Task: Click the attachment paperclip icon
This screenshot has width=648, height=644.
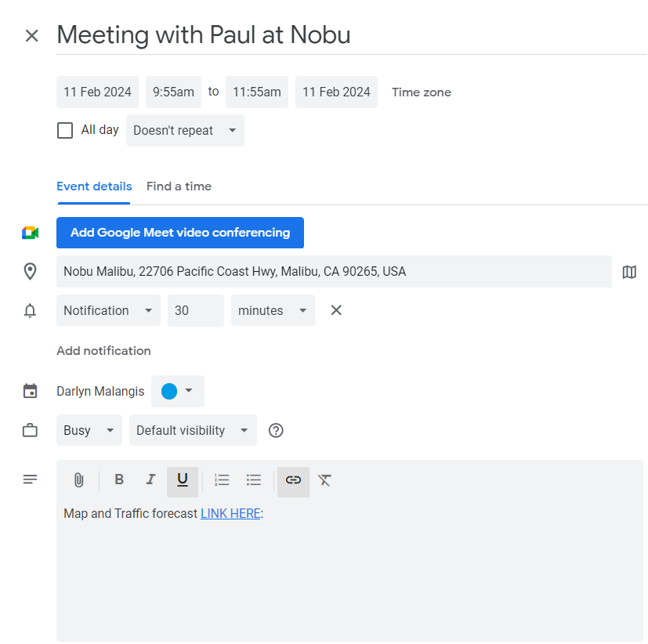Action: pyautogui.click(x=78, y=480)
